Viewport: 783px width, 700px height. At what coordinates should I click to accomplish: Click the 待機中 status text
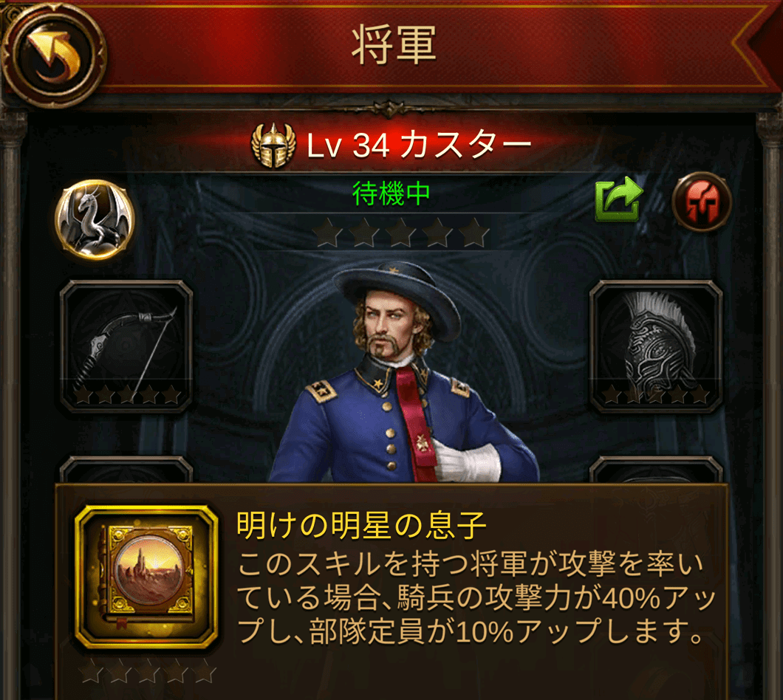pyautogui.click(x=391, y=193)
